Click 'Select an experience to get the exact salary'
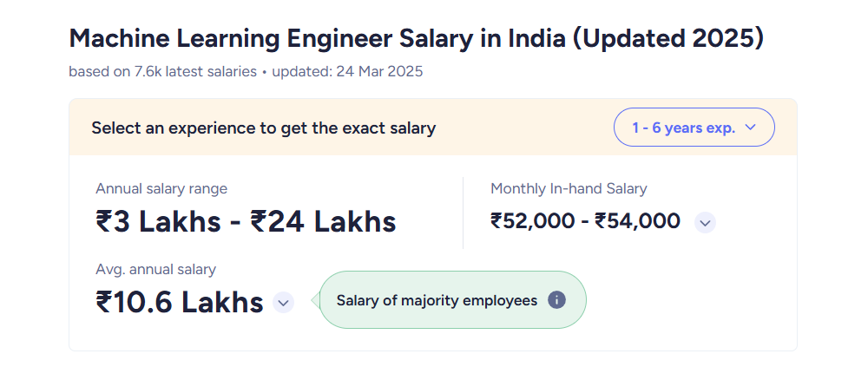The image size is (868, 380). click(264, 128)
